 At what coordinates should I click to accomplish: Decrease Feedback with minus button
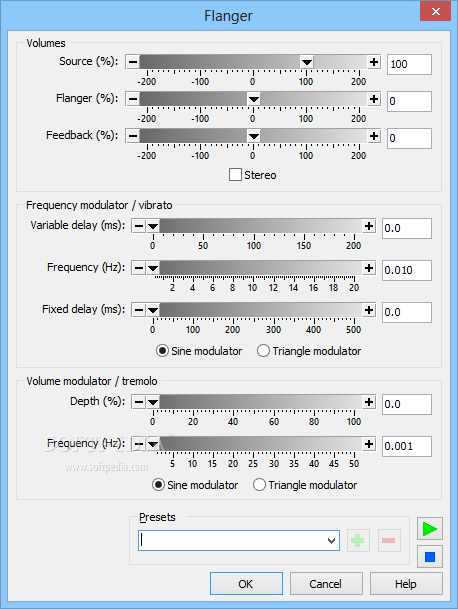point(133,136)
